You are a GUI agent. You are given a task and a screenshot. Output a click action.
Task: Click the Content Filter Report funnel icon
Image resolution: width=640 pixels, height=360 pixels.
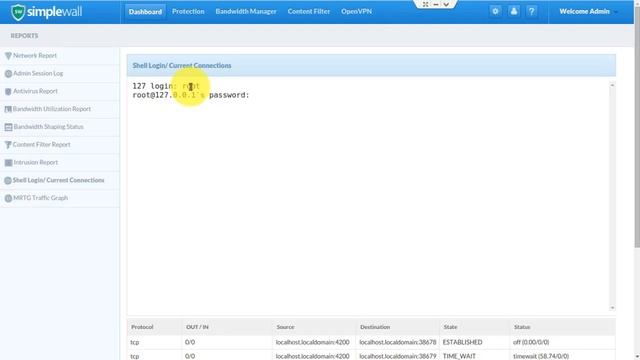tap(8, 144)
